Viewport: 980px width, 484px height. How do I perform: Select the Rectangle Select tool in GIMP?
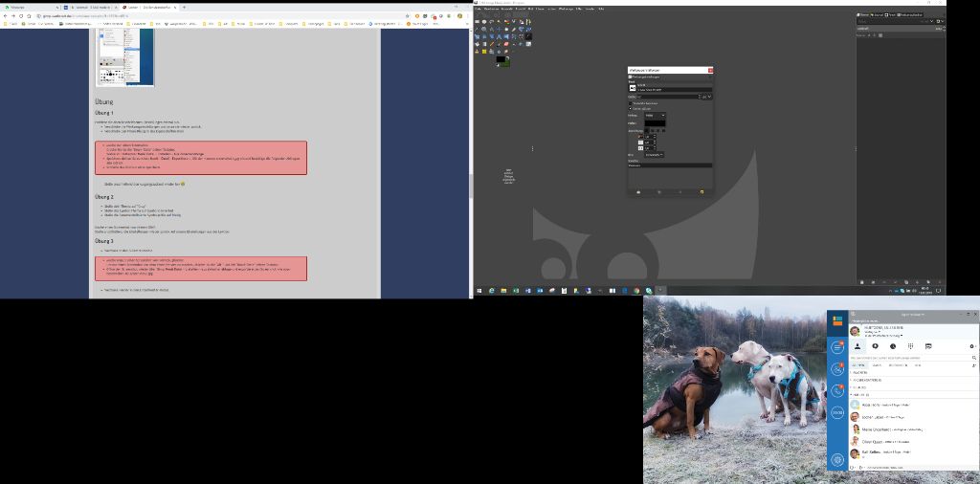tap(477, 21)
